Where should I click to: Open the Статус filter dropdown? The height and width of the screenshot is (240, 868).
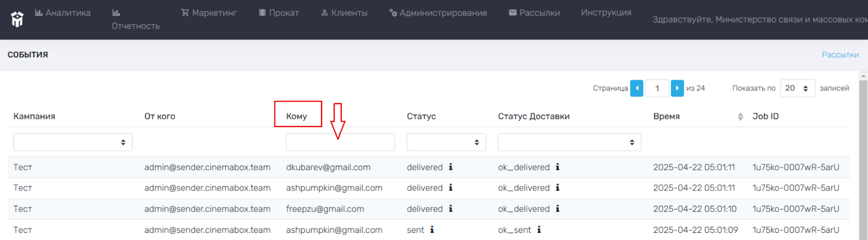point(446,142)
